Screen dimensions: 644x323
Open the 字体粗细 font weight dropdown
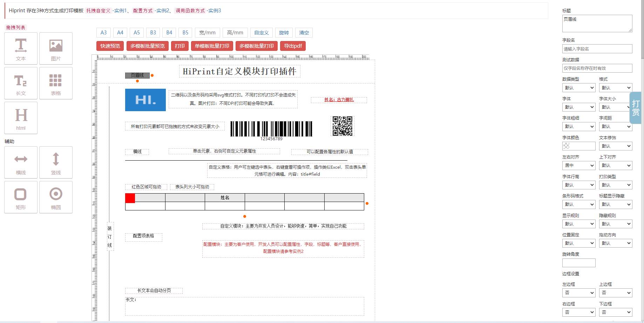click(579, 126)
